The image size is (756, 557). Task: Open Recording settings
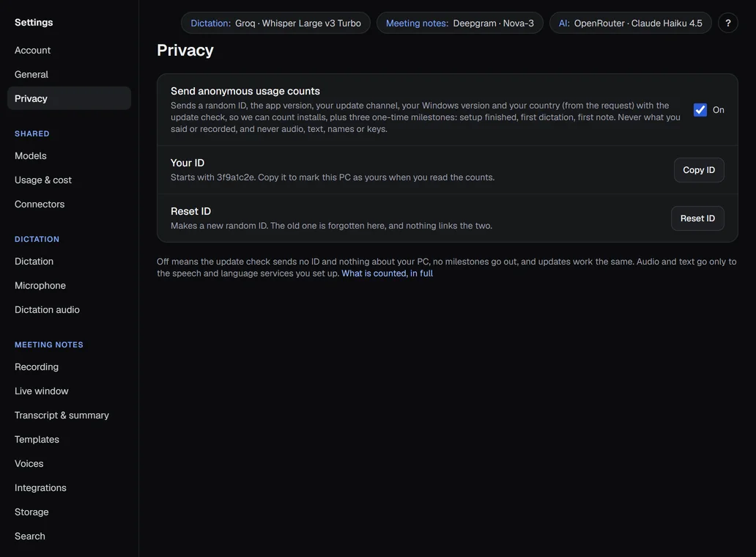pos(69,367)
